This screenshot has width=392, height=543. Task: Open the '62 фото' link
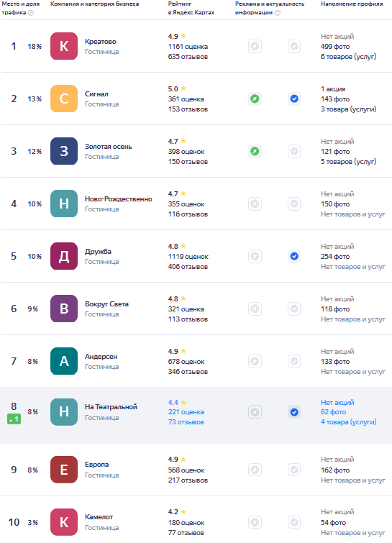[x=333, y=412]
